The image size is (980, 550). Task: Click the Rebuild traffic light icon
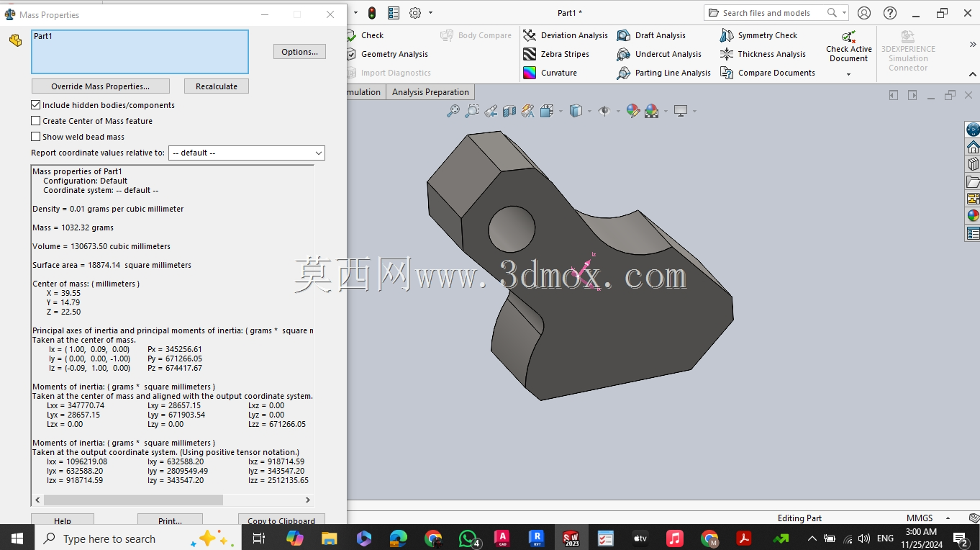point(372,13)
